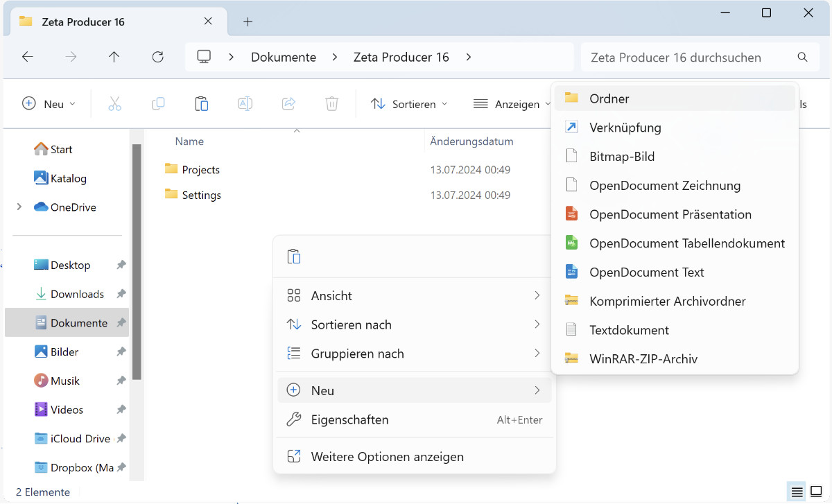The image size is (832, 504).
Task: Create a new Textdokument
Action: [x=675, y=330]
